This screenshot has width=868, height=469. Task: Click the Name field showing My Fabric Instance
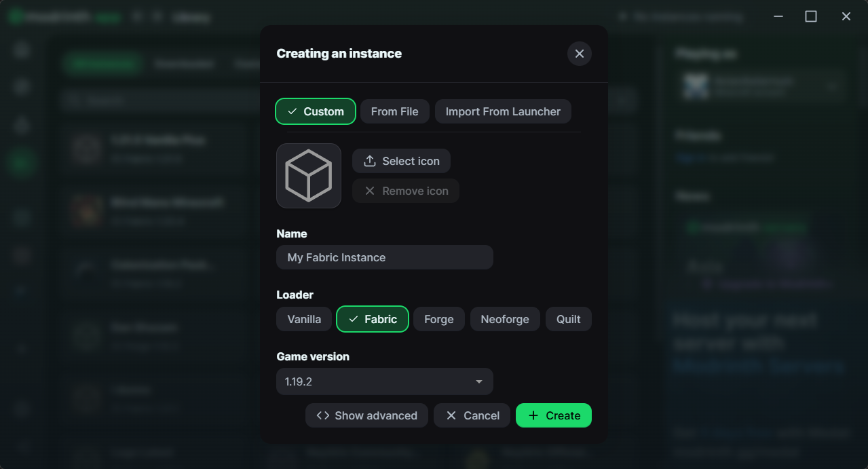pyautogui.click(x=384, y=257)
